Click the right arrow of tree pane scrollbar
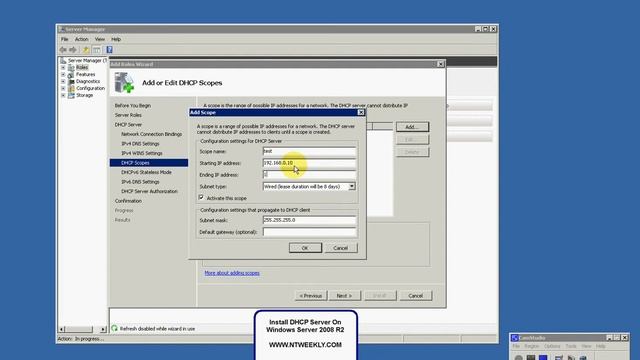This screenshot has height=360, width=640. coord(103,329)
